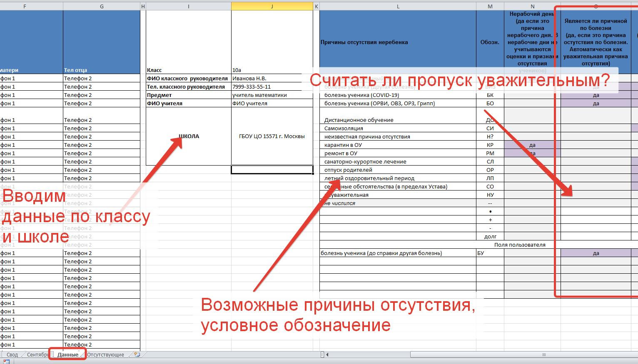
Task: Go to the Отсутствующие sheet tab
Action: tap(105, 355)
